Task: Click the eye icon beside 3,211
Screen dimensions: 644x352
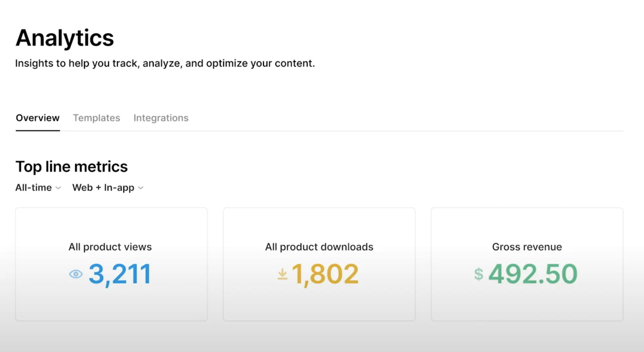Action: coord(76,274)
